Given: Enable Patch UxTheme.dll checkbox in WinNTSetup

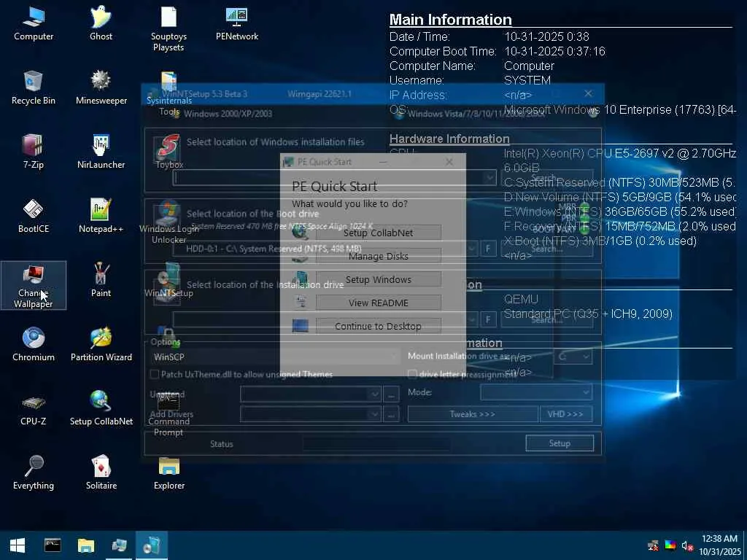Looking at the screenshot, I should pyautogui.click(x=155, y=374).
